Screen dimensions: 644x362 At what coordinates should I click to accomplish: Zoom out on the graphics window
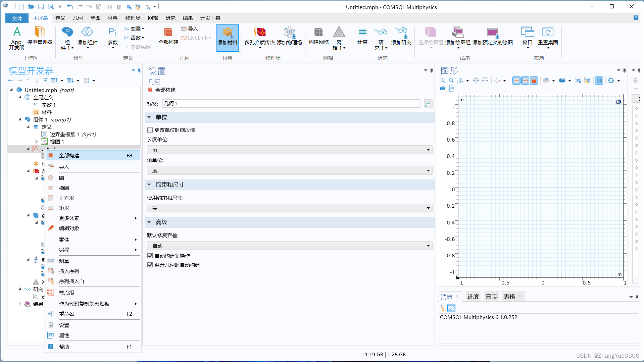451,81
